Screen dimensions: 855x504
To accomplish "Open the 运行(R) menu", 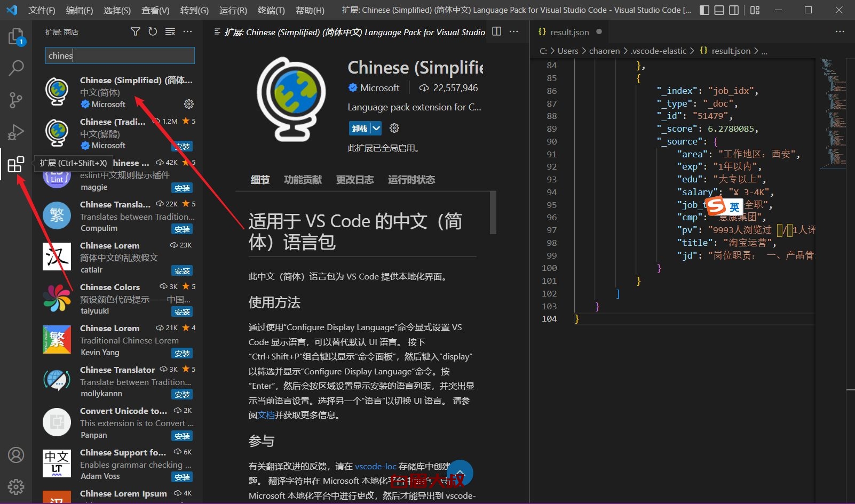I will [x=233, y=10].
